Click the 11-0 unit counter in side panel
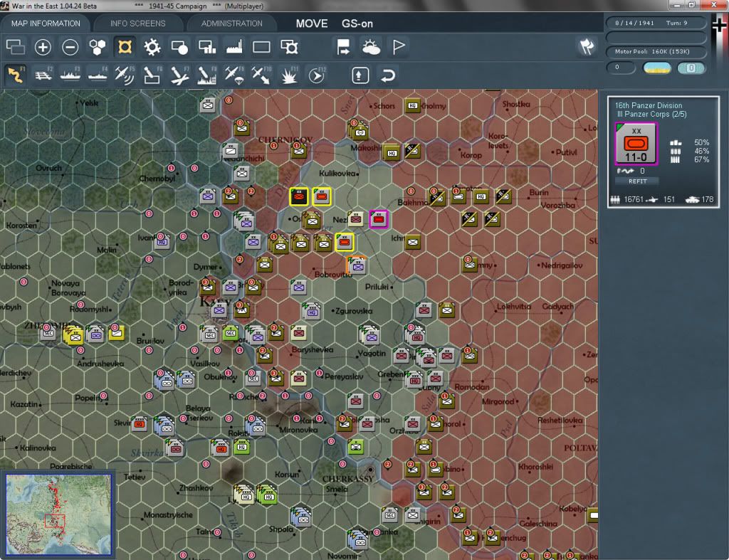Screen dimensions: 729x560 coord(636,144)
